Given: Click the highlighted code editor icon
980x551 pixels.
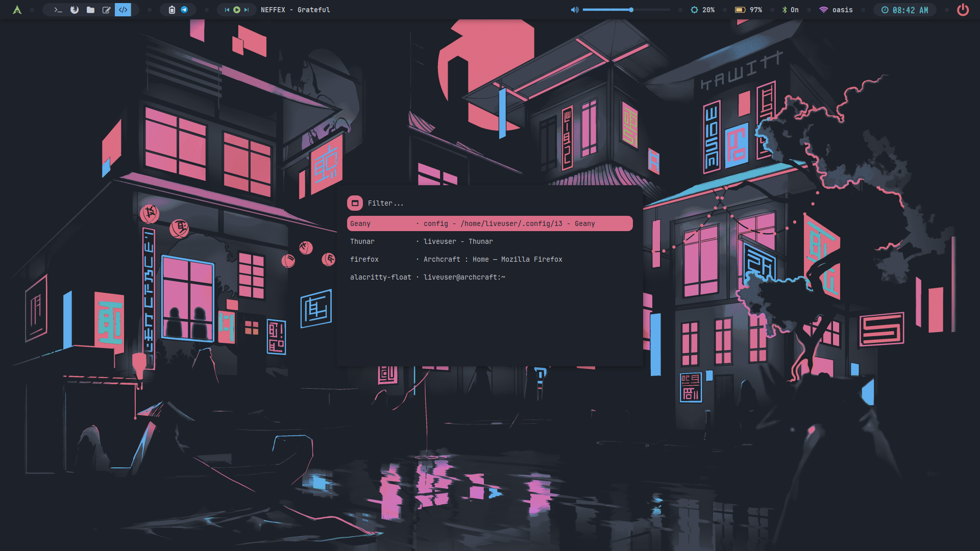Looking at the screenshot, I should (x=123, y=10).
